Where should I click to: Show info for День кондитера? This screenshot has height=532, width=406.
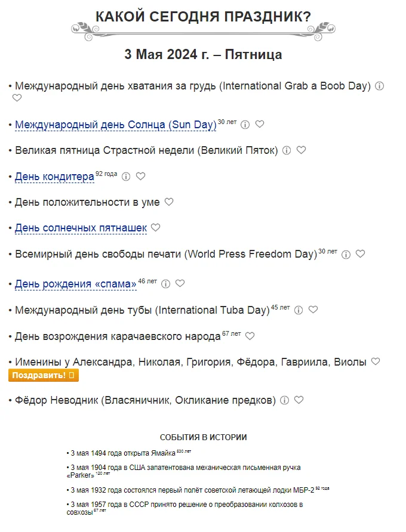[x=126, y=177]
